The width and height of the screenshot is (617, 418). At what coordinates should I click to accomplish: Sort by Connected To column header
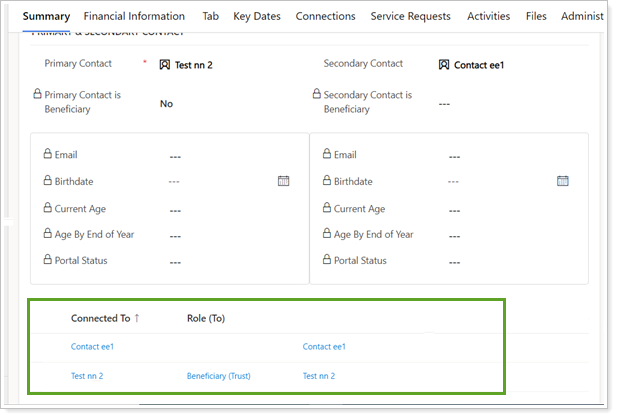click(104, 318)
